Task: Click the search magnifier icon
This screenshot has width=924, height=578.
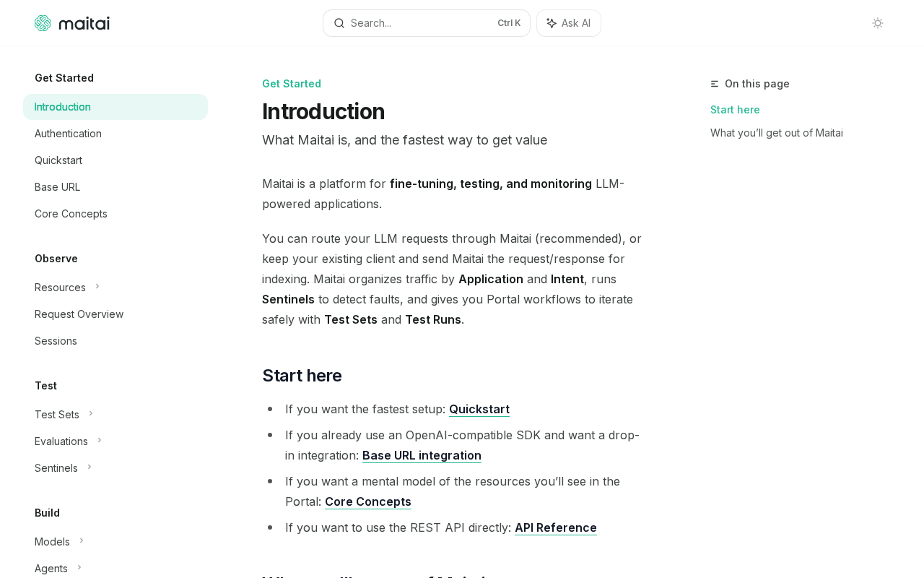Action: (x=339, y=23)
